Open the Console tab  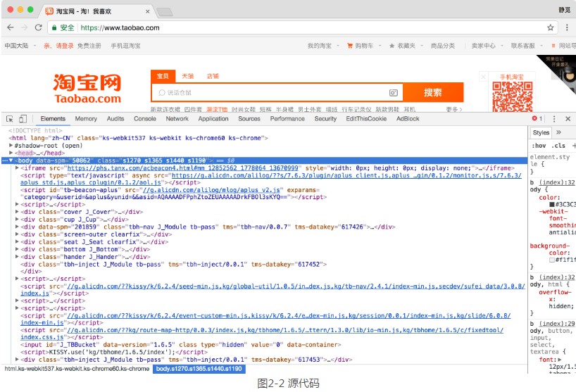click(x=145, y=118)
